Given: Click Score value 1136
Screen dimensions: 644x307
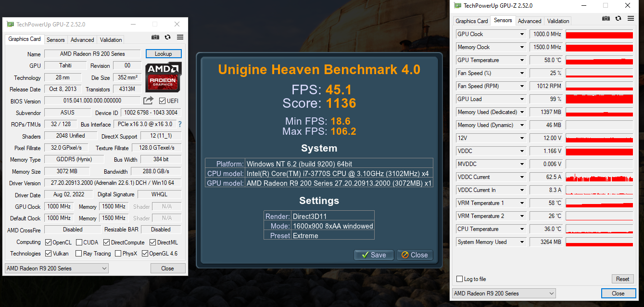Looking at the screenshot, I should click(x=341, y=103).
